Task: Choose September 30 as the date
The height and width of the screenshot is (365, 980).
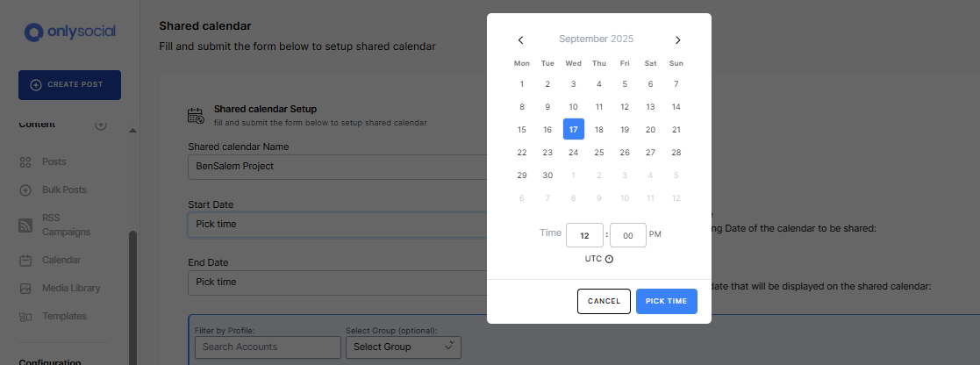Action: coord(547,175)
